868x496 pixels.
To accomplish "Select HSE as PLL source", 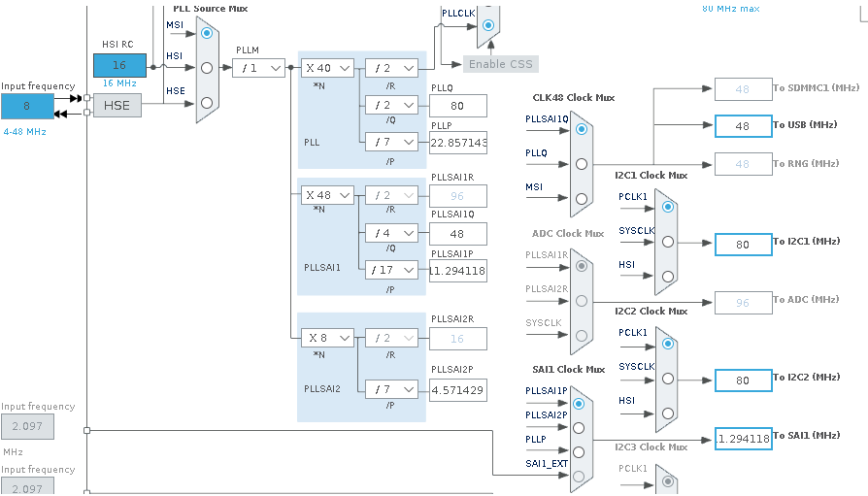I will (207, 102).
